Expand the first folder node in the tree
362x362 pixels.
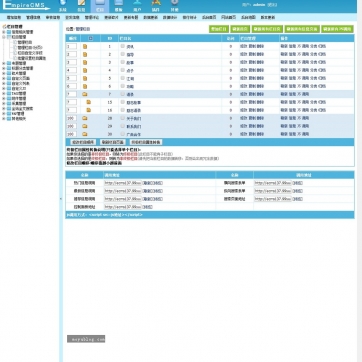(4, 32)
